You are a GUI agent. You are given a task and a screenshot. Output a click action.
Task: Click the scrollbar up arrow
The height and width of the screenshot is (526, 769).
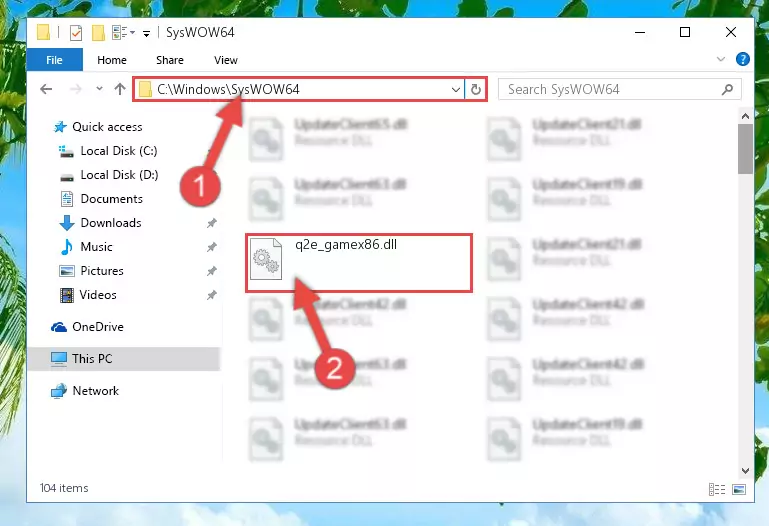pos(745,116)
